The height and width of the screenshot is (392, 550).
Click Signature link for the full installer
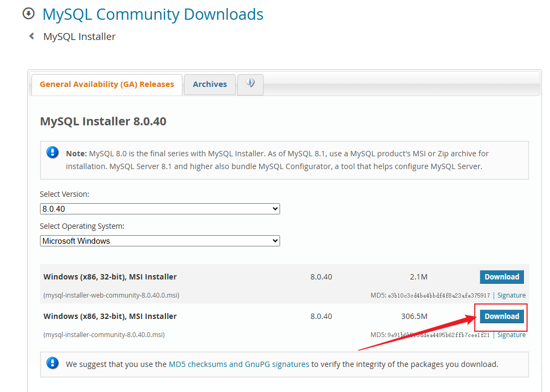pyautogui.click(x=511, y=334)
